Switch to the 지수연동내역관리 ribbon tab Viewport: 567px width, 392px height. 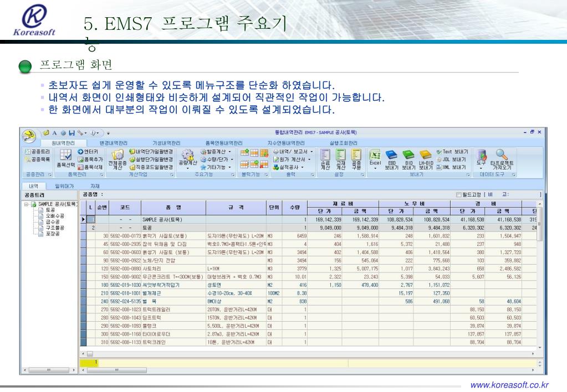(x=286, y=143)
